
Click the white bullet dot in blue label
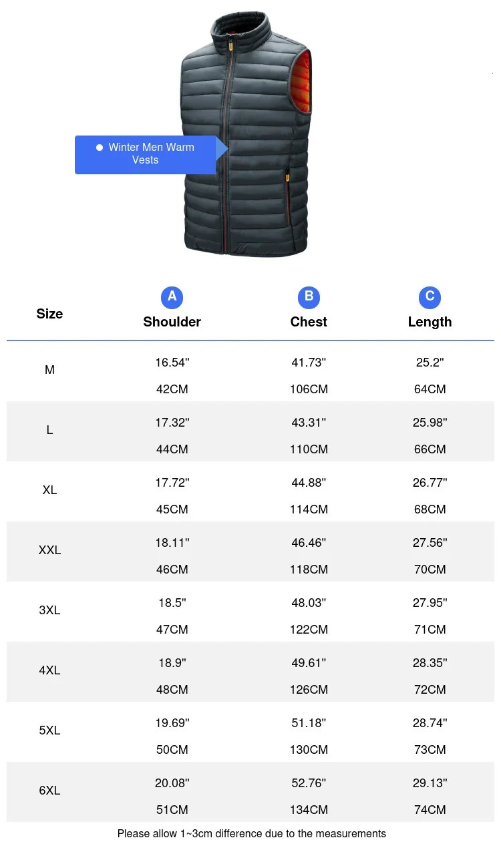point(100,148)
